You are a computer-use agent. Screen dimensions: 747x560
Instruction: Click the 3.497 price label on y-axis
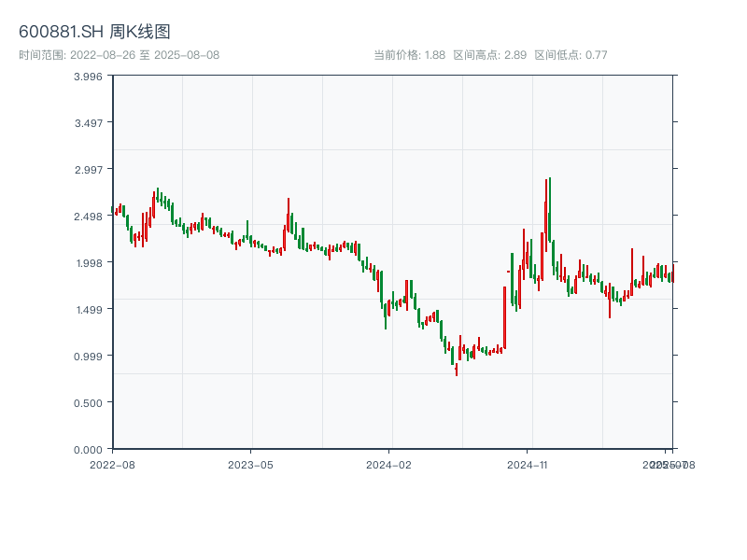(88, 123)
